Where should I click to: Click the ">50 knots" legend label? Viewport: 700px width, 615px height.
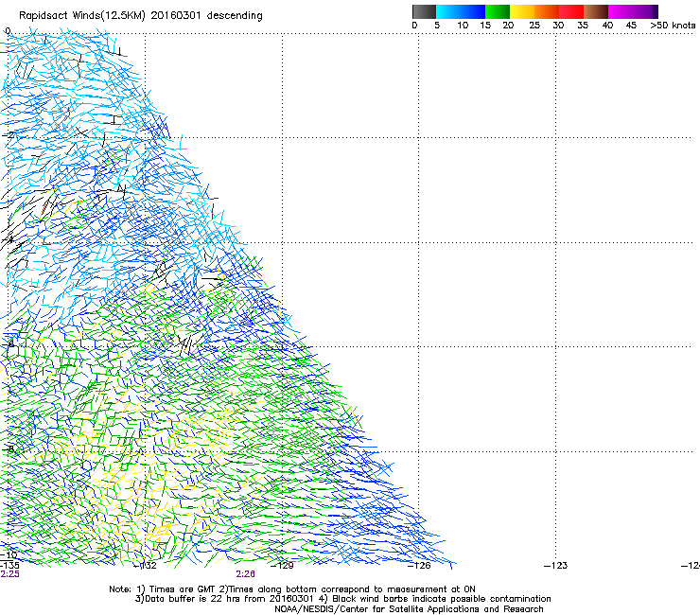[673, 26]
